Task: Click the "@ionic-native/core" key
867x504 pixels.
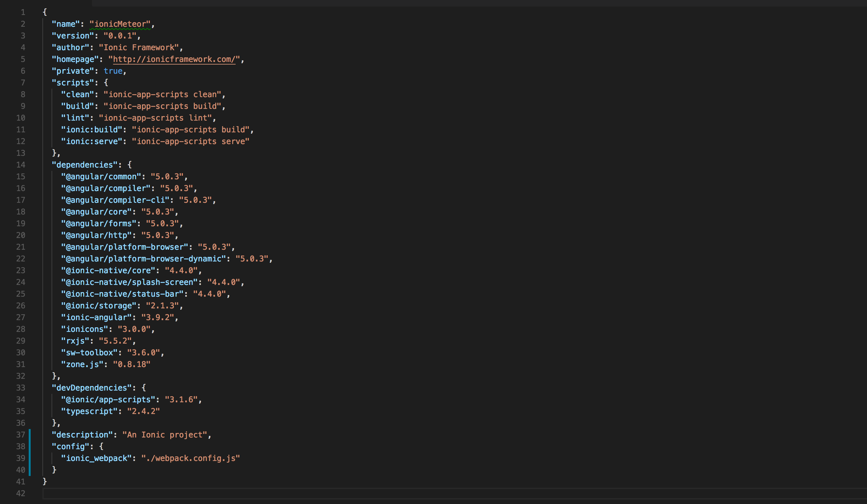Action: pos(108,270)
